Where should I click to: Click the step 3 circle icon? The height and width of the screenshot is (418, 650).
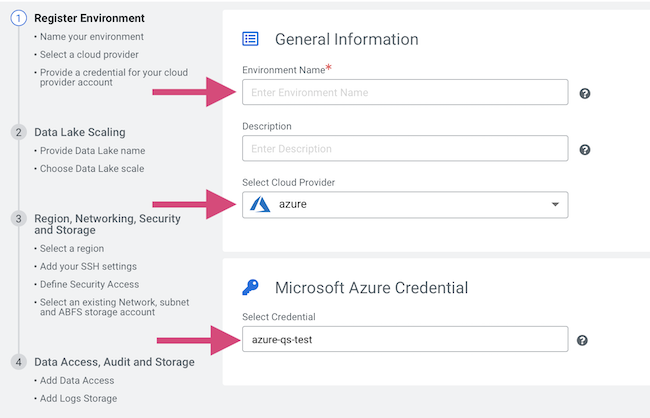click(17, 218)
